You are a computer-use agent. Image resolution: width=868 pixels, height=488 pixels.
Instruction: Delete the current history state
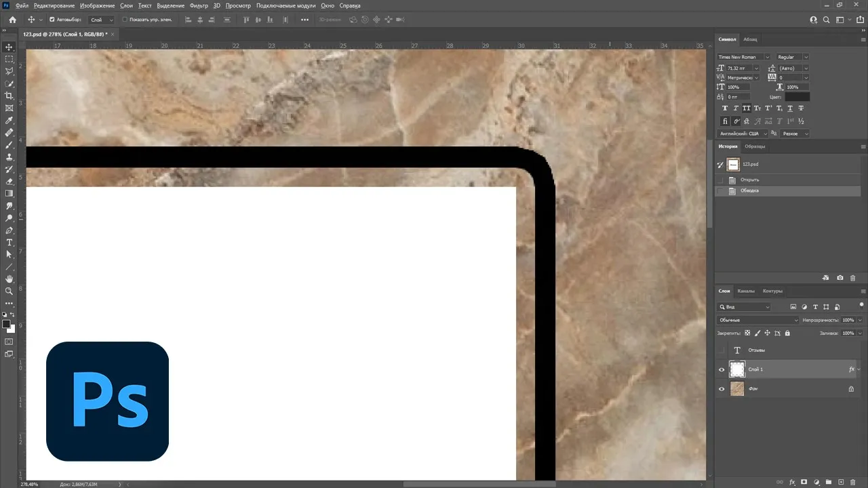coord(853,278)
